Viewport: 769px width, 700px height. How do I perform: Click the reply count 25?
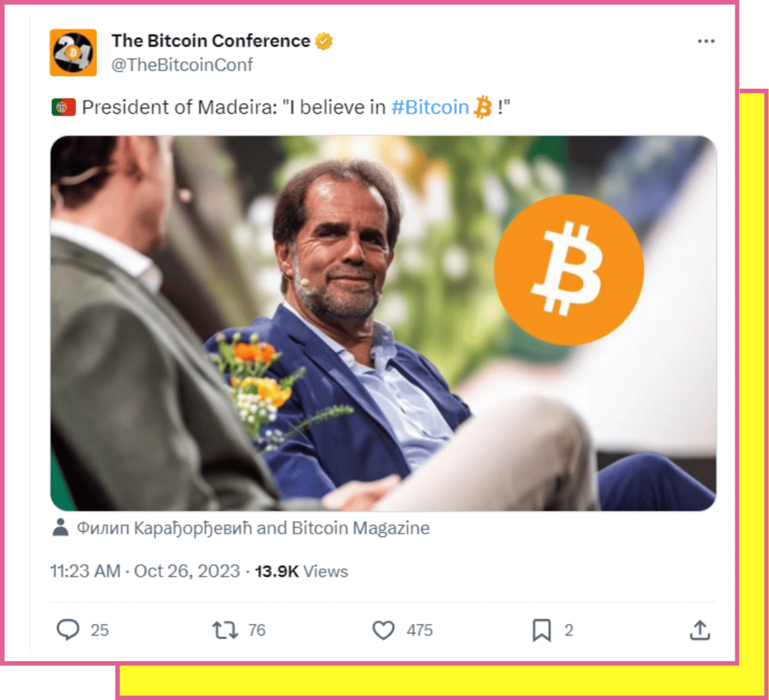point(100,630)
